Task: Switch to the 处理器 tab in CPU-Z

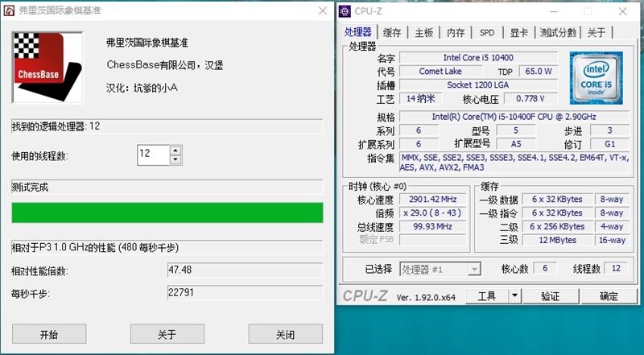Action: (x=358, y=32)
